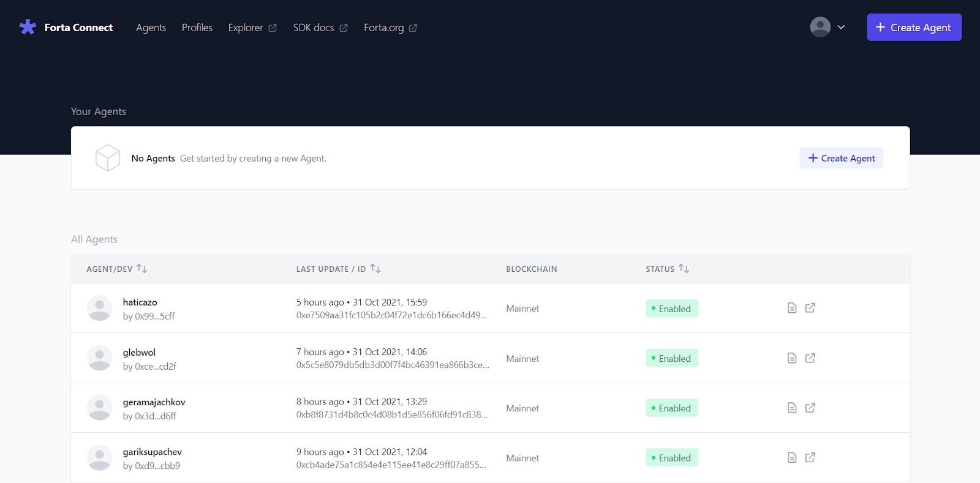
Task: View documentation icon for geramajachkov
Action: [x=792, y=408]
